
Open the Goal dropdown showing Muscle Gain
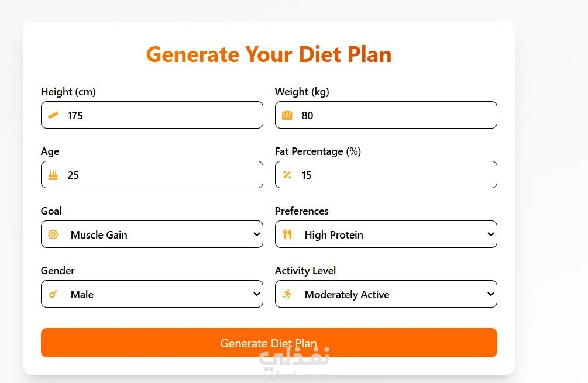(158, 234)
